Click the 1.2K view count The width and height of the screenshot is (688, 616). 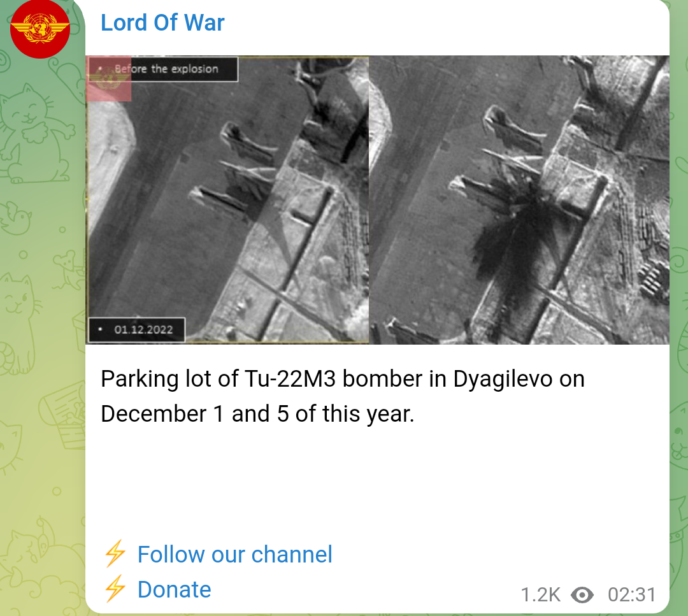[x=541, y=595]
